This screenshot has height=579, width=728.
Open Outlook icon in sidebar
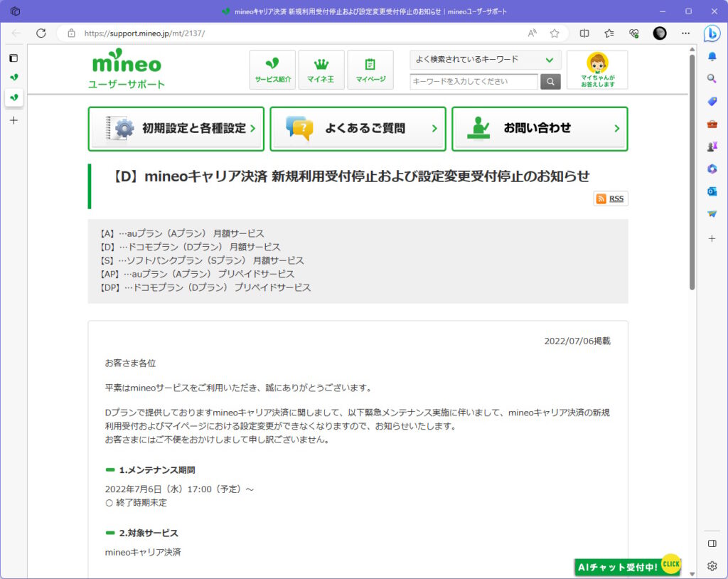coord(712,191)
